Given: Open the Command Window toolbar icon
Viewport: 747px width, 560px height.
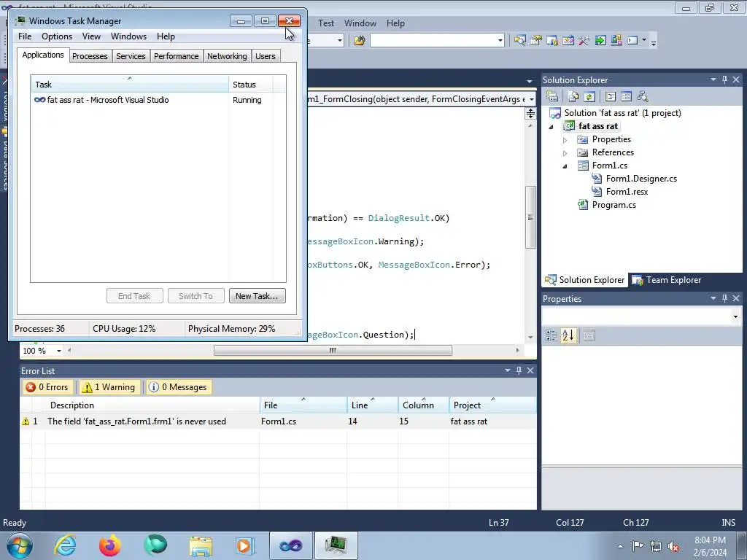Looking at the screenshot, I should coord(632,41).
